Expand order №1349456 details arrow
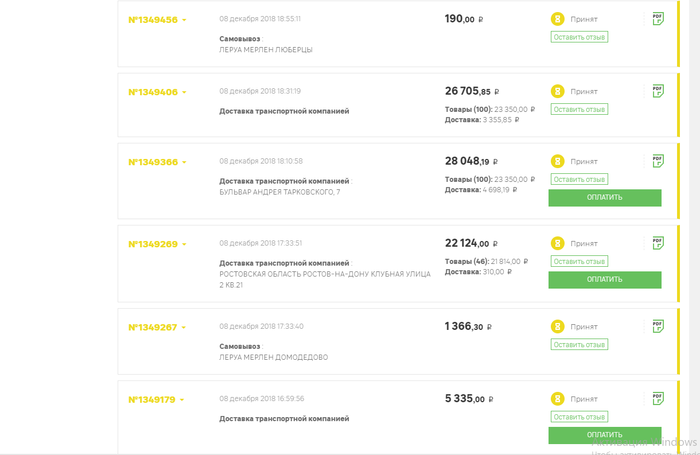Image resolution: width=700 pixels, height=455 pixels. point(184,21)
